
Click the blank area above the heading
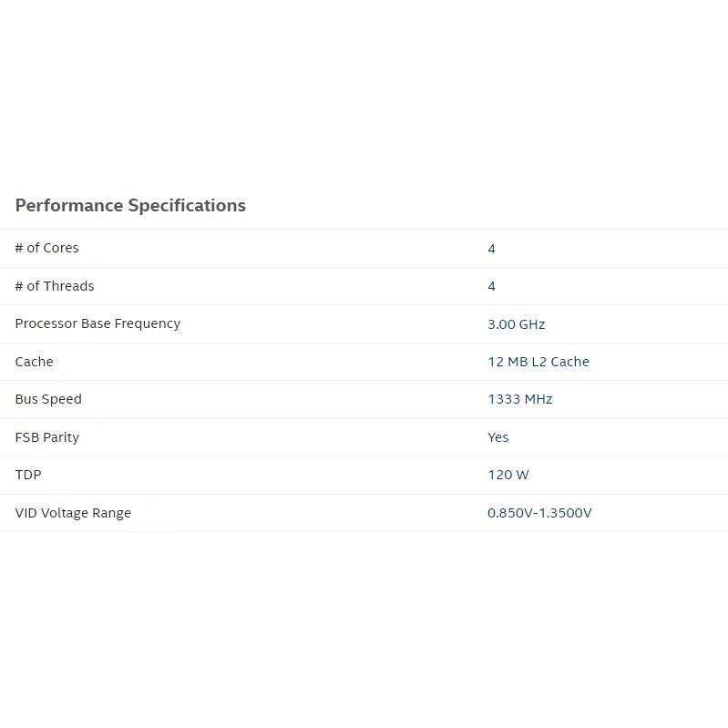[x=364, y=91]
